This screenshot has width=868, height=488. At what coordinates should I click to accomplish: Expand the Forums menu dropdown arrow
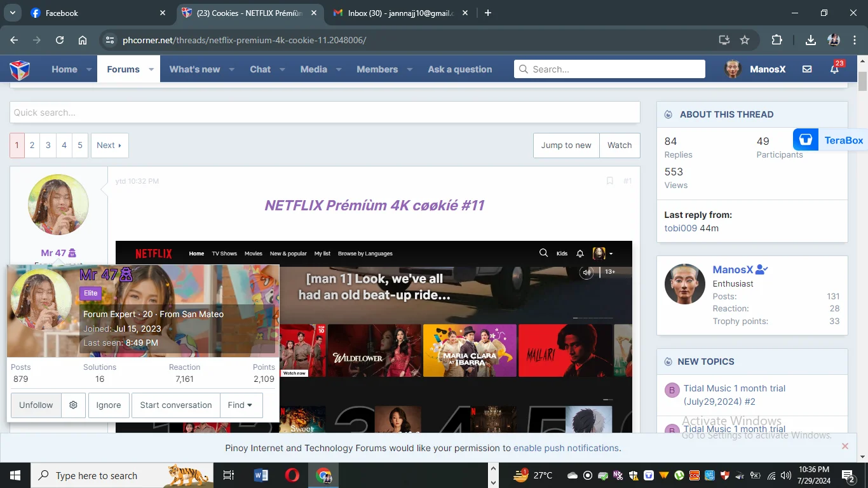(151, 69)
